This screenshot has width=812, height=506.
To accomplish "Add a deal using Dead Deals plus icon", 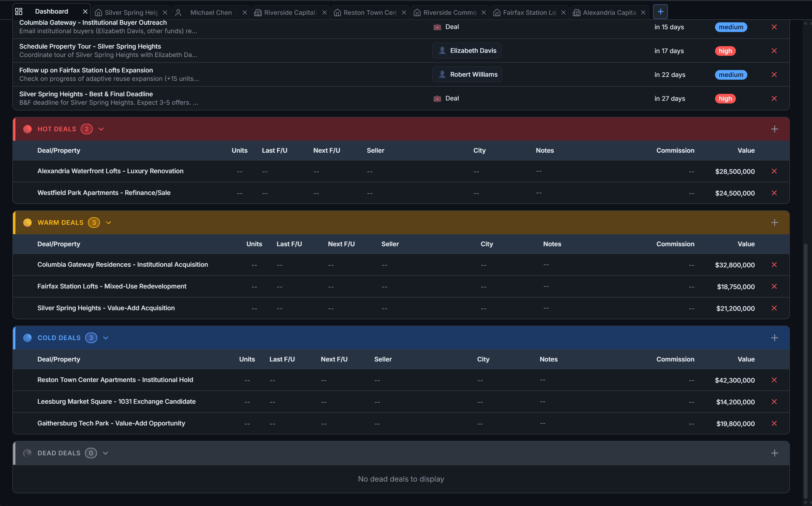I will click(774, 453).
